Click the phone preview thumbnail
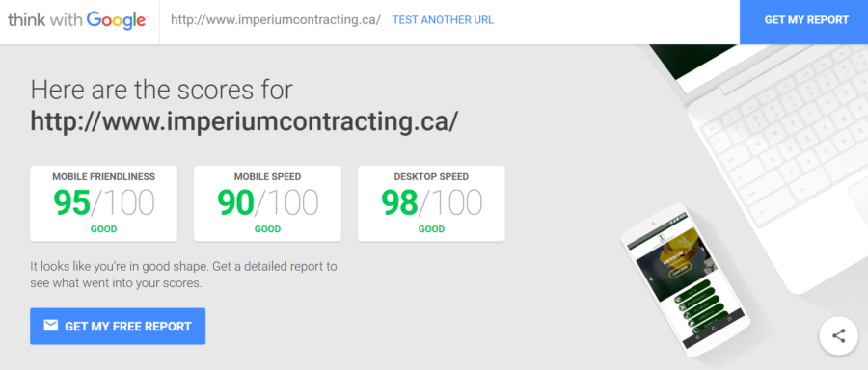Viewport: 868px width, 370px height. pyautogui.click(x=686, y=278)
